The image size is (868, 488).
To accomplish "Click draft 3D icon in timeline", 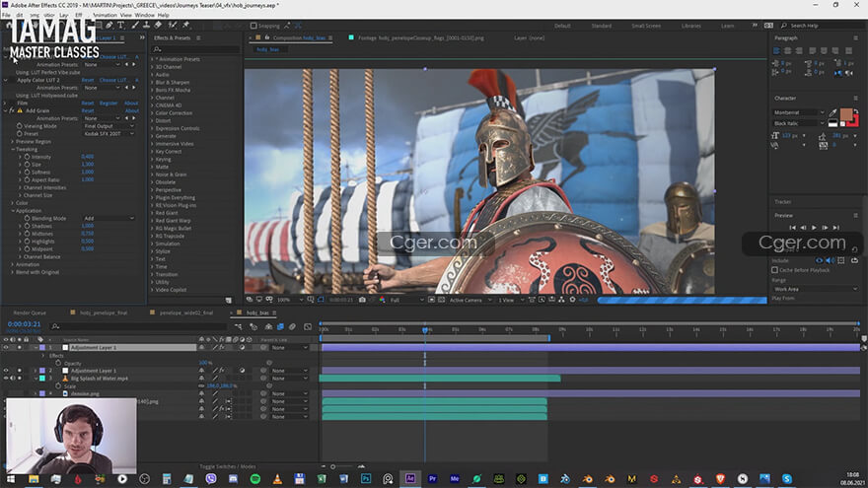I will coord(253,327).
